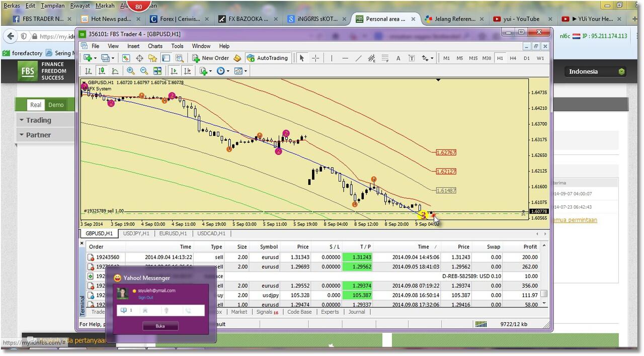Click Sign Out in Yahoo Messenger popup
The width and height of the screenshot is (644, 356).
point(146,298)
